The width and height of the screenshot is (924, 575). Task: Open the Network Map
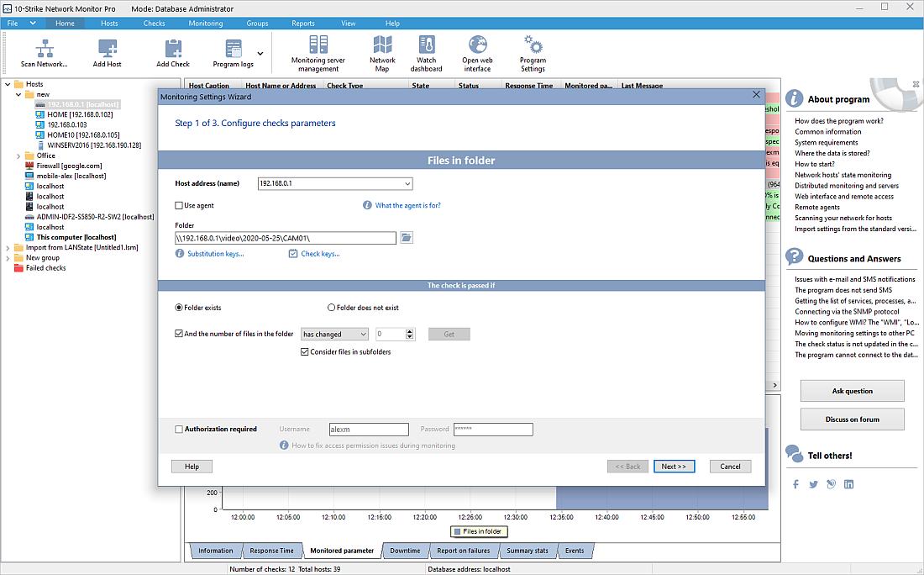click(382, 53)
